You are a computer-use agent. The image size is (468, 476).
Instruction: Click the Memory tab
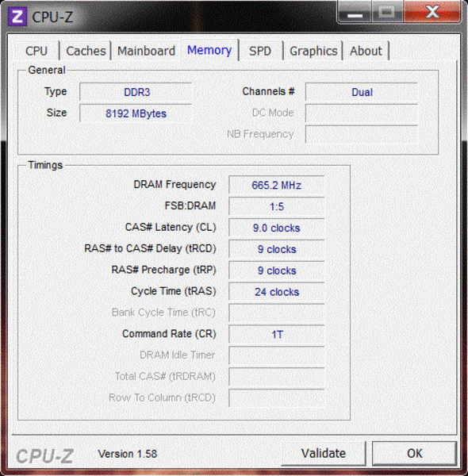tap(209, 50)
